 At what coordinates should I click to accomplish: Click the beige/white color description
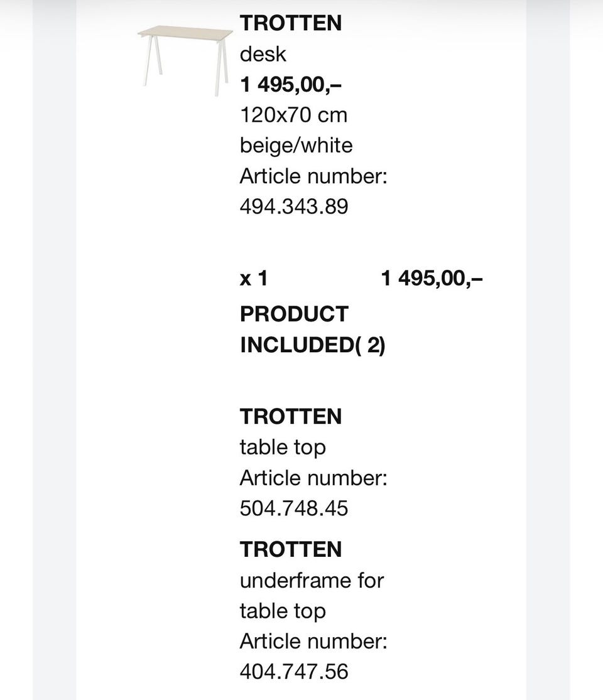pos(296,146)
